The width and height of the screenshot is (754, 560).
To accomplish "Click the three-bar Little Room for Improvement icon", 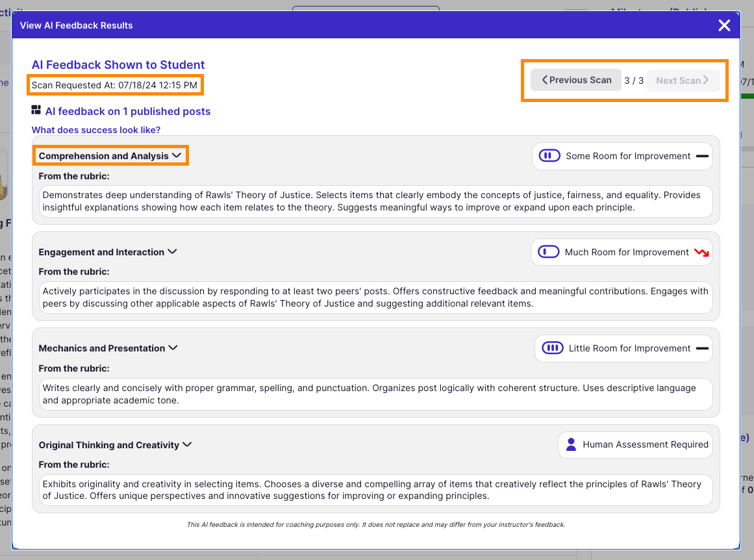I will 553,348.
